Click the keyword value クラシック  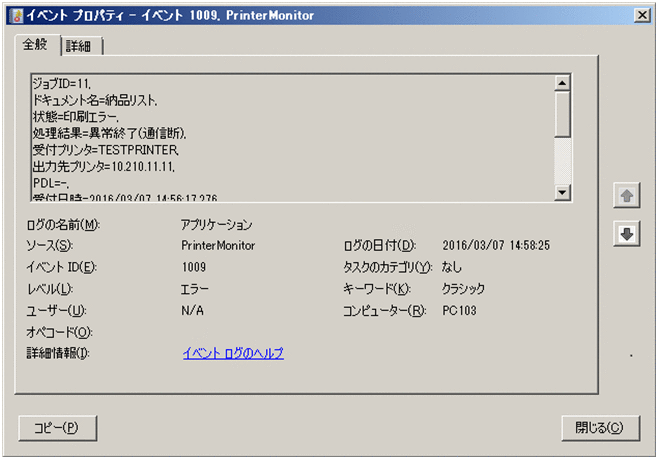click(x=463, y=289)
